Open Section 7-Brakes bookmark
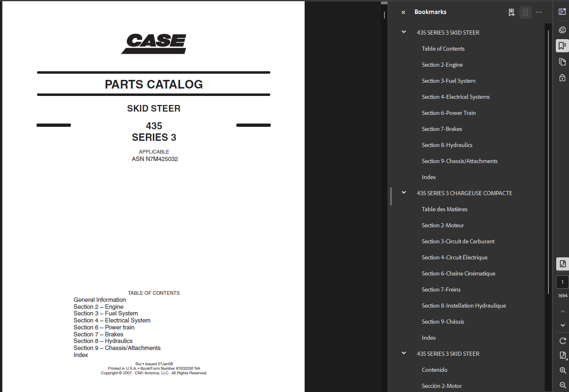The width and height of the screenshot is (569, 392). (x=442, y=129)
